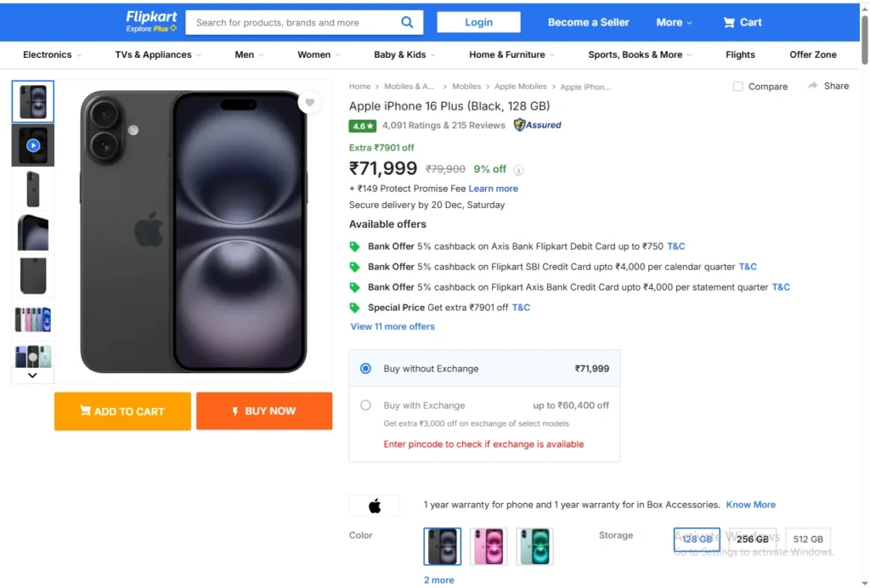Open the Cart icon in header

pos(729,22)
